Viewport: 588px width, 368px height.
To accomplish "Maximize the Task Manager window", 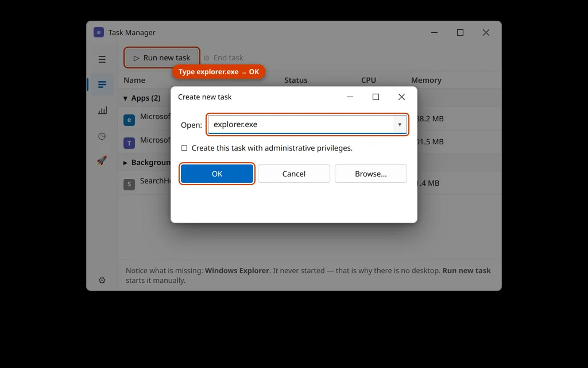I will 460,33.
